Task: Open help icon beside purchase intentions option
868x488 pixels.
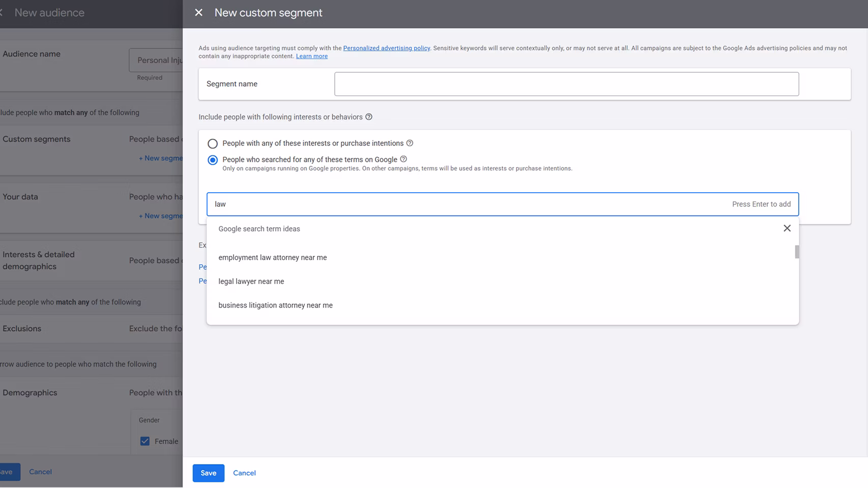Action: point(410,143)
